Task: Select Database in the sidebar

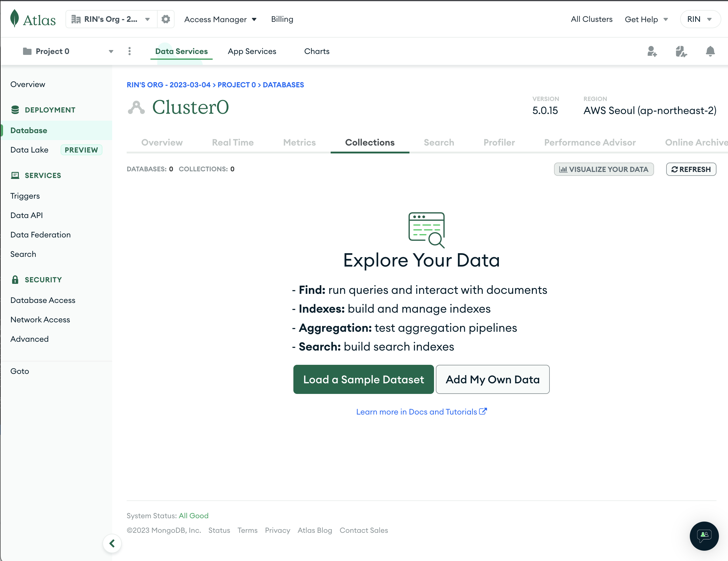Action: coord(56,130)
